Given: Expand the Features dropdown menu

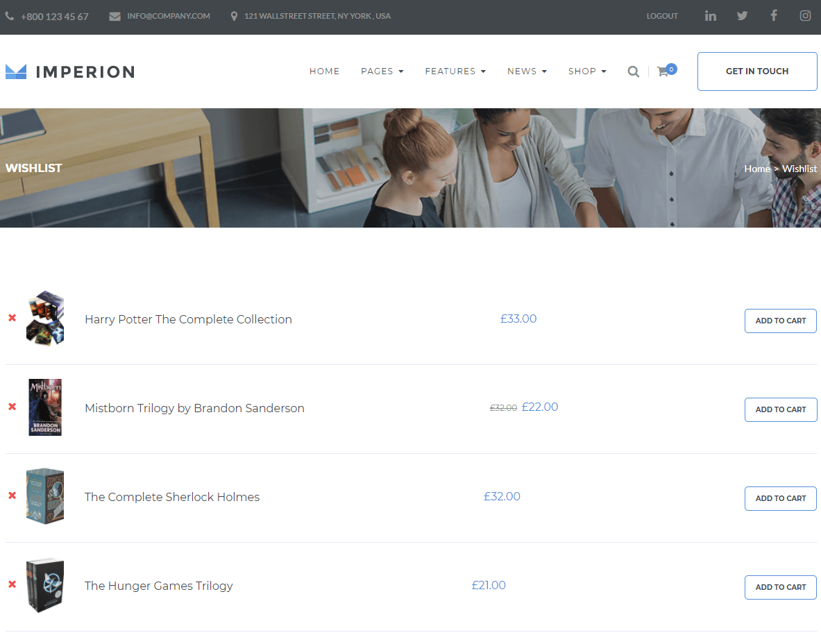Looking at the screenshot, I should (455, 71).
